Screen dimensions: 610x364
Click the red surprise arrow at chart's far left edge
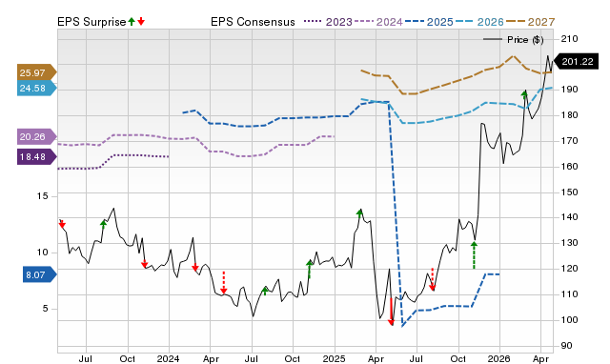[x=62, y=224]
